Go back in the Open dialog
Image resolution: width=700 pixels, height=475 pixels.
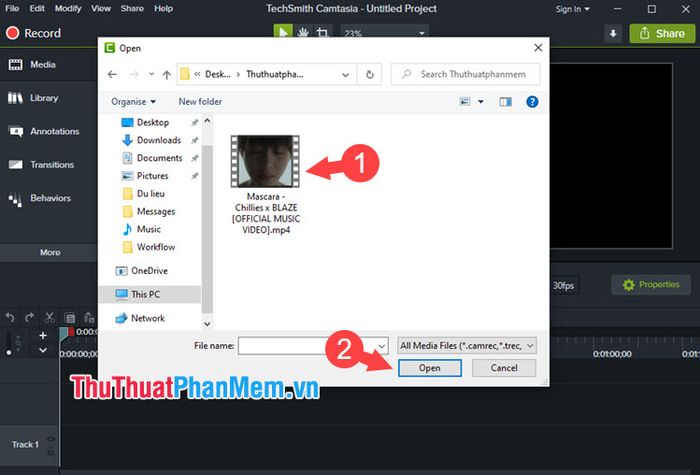pos(112,75)
